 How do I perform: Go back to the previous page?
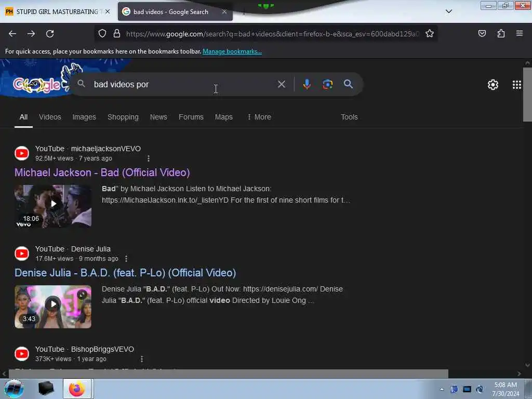[x=12, y=34]
